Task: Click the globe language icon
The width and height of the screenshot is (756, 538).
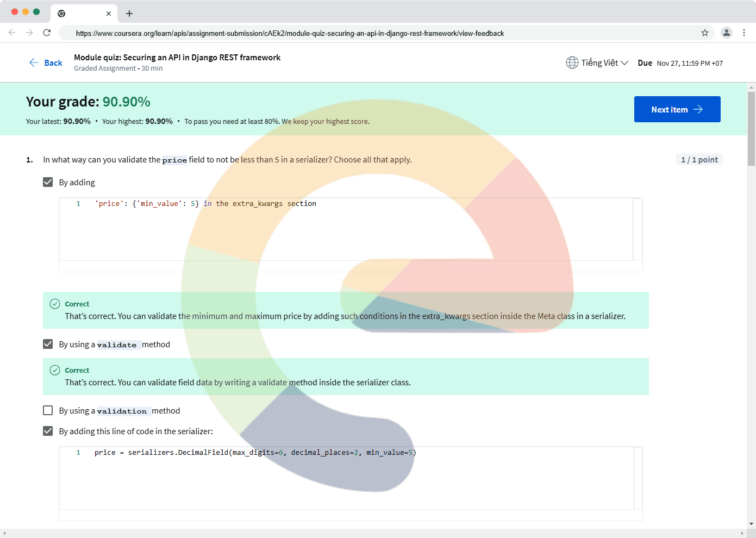Action: coord(572,62)
